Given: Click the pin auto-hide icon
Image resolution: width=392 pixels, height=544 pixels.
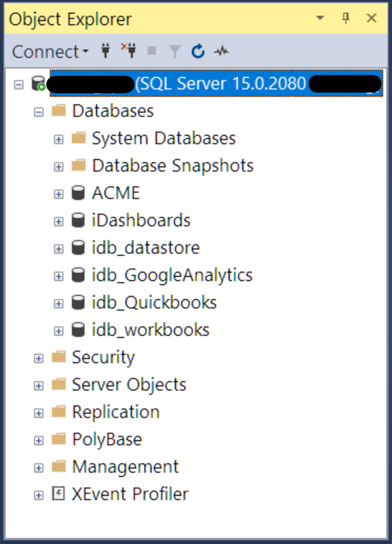Looking at the screenshot, I should (x=346, y=18).
